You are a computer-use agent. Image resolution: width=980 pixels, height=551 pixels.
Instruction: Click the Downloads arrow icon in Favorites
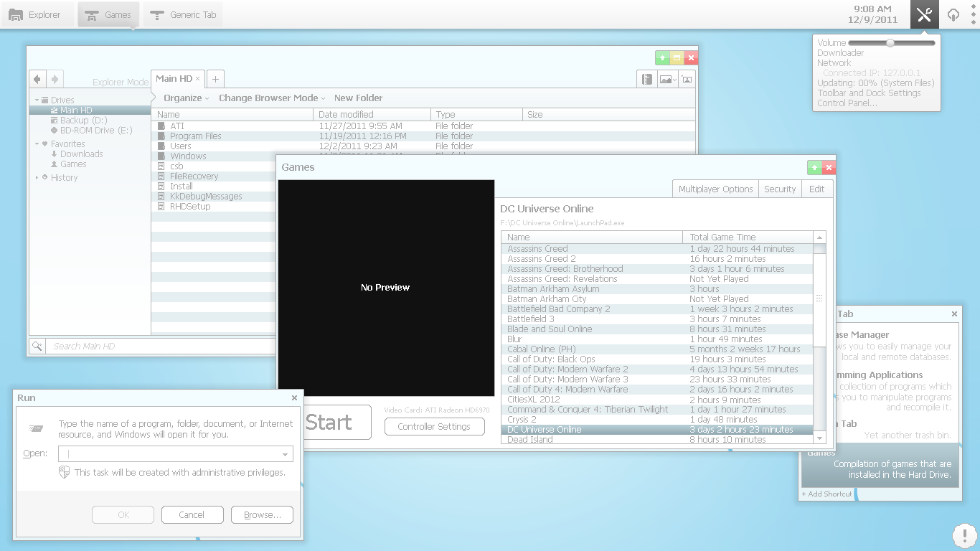pyautogui.click(x=54, y=154)
